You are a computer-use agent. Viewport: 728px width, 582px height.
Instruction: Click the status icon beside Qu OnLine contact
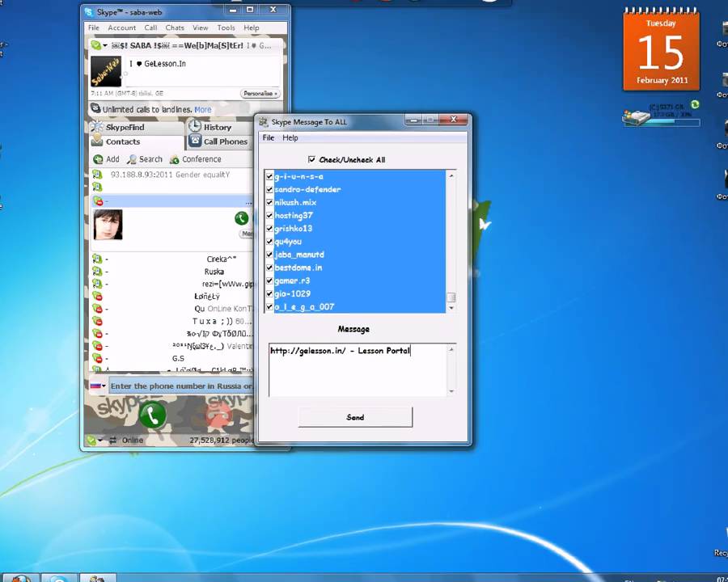pos(97,309)
